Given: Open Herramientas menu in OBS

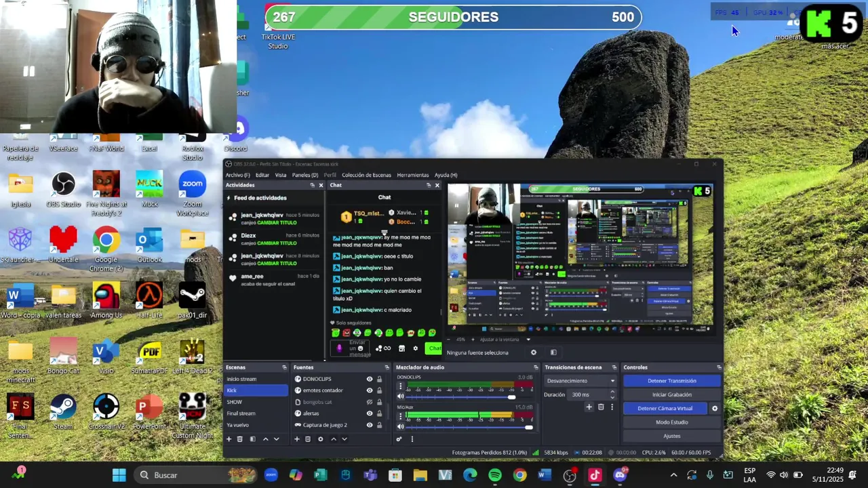Looking at the screenshot, I should (x=413, y=175).
